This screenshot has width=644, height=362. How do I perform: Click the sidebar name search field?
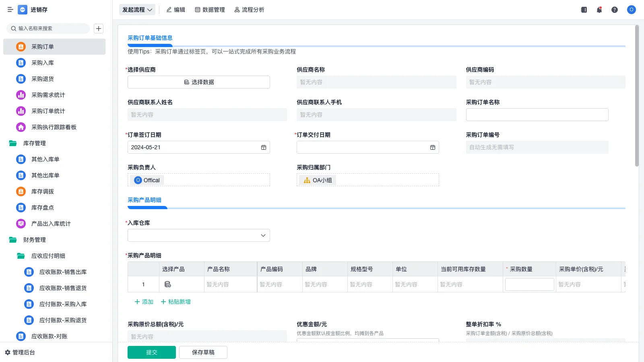(48, 29)
